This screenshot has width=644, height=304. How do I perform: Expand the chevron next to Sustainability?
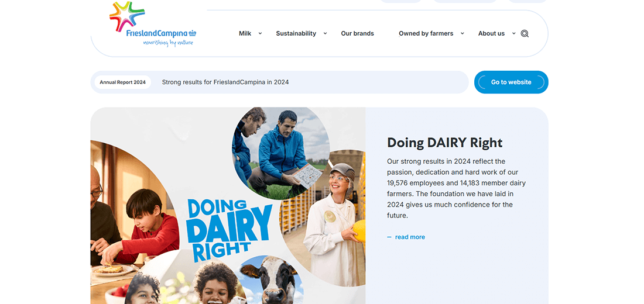click(x=325, y=34)
